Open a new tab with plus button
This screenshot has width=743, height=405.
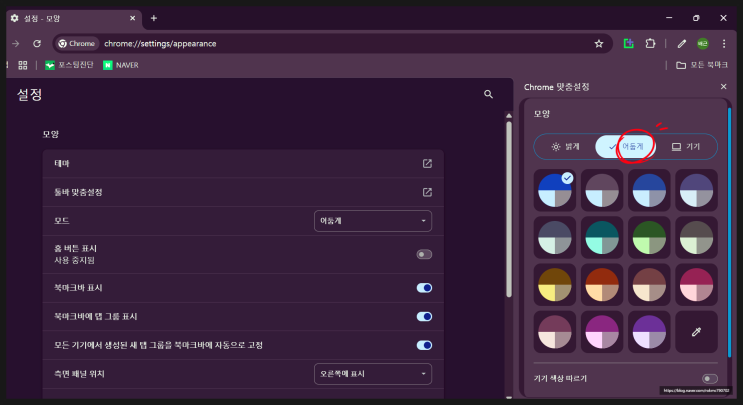(154, 18)
